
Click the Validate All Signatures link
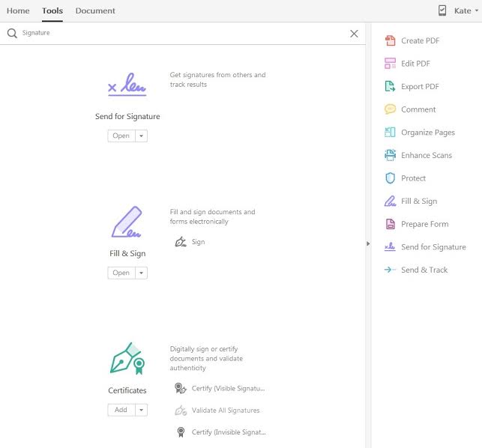point(226,411)
